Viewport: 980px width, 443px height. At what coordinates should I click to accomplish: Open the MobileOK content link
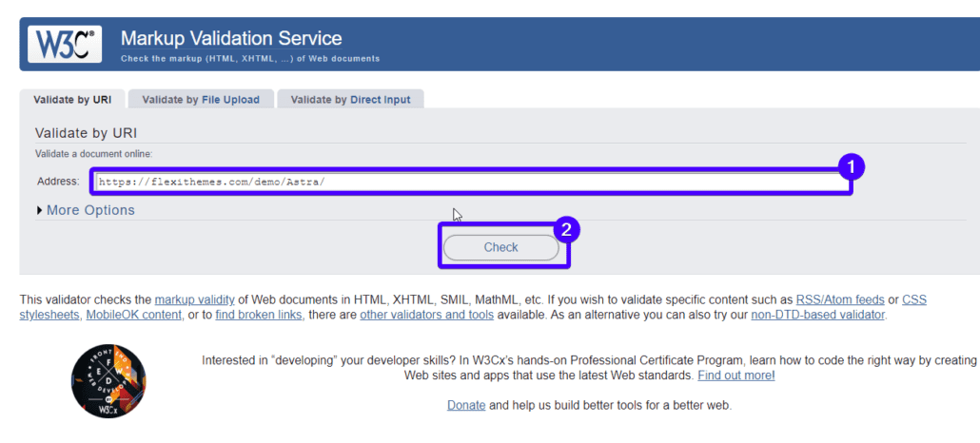134,315
